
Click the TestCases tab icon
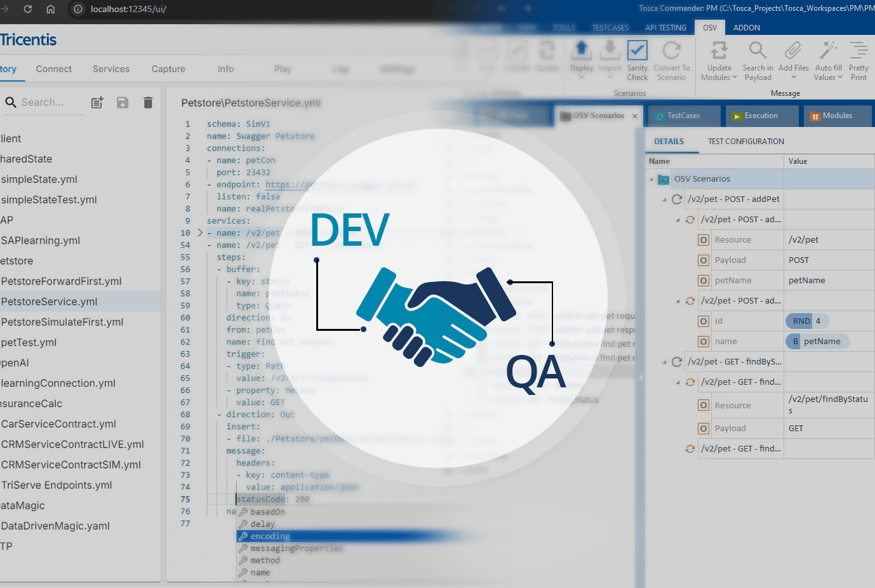(x=660, y=116)
